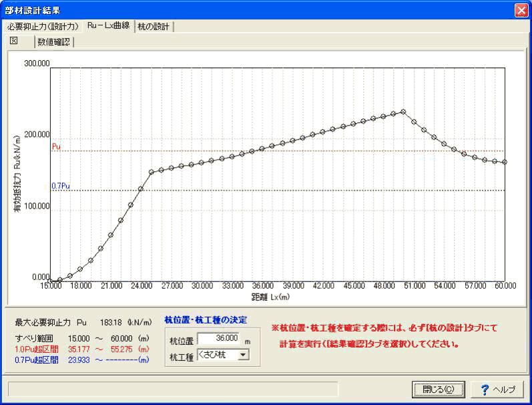This screenshot has width=532, height=405.
Task: Select the last data point at 60.000
Action: coord(505,162)
